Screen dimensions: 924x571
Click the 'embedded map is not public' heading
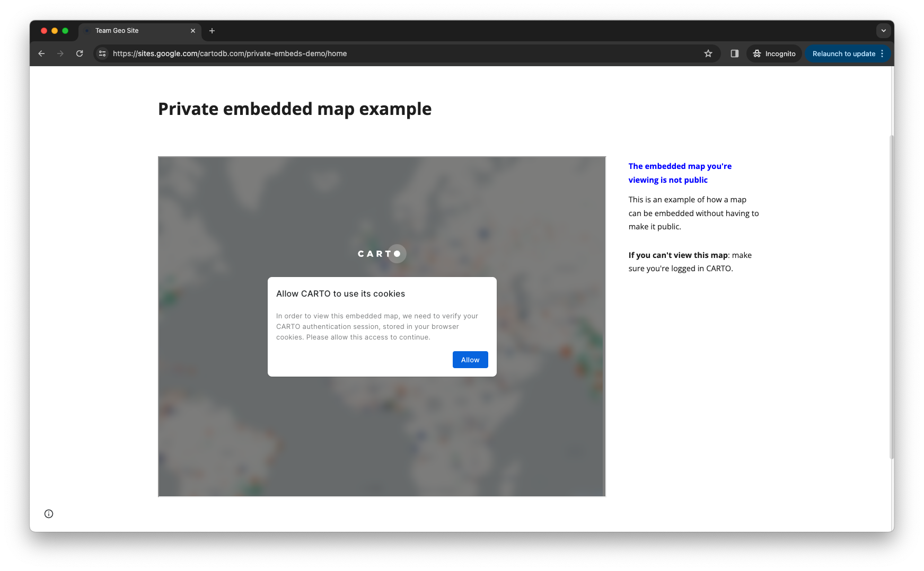[x=680, y=173]
